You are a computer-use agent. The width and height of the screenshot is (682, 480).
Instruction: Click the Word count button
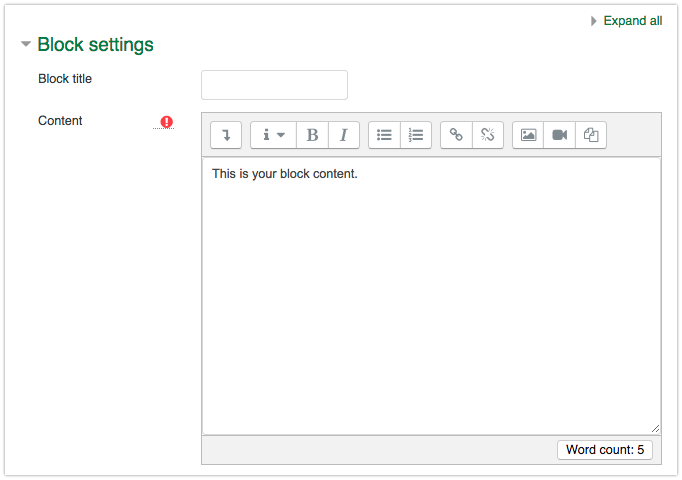pyautogui.click(x=605, y=450)
